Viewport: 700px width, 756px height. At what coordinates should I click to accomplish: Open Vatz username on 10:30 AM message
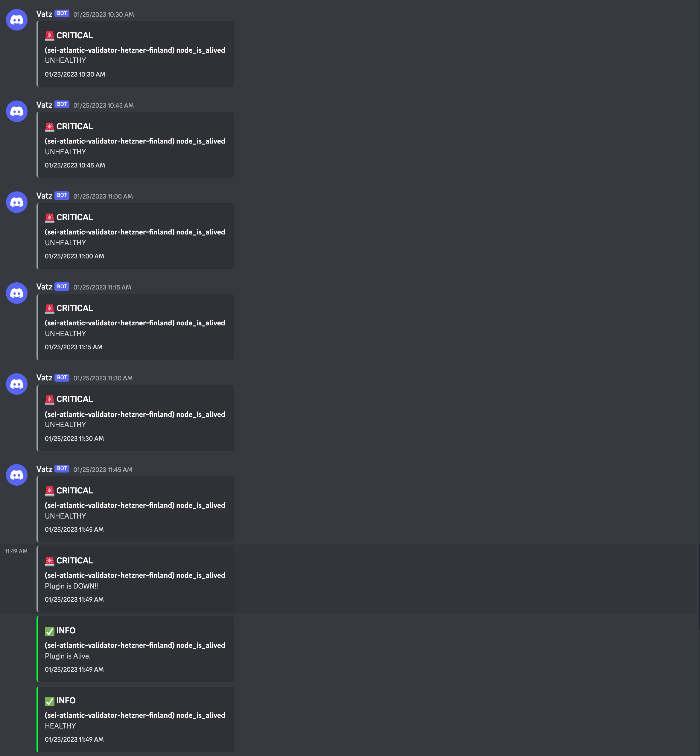pos(44,14)
